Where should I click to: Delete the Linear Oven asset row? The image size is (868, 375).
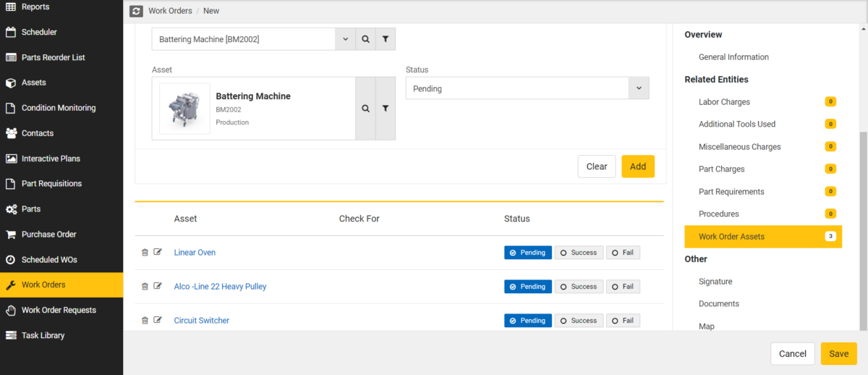tap(145, 253)
